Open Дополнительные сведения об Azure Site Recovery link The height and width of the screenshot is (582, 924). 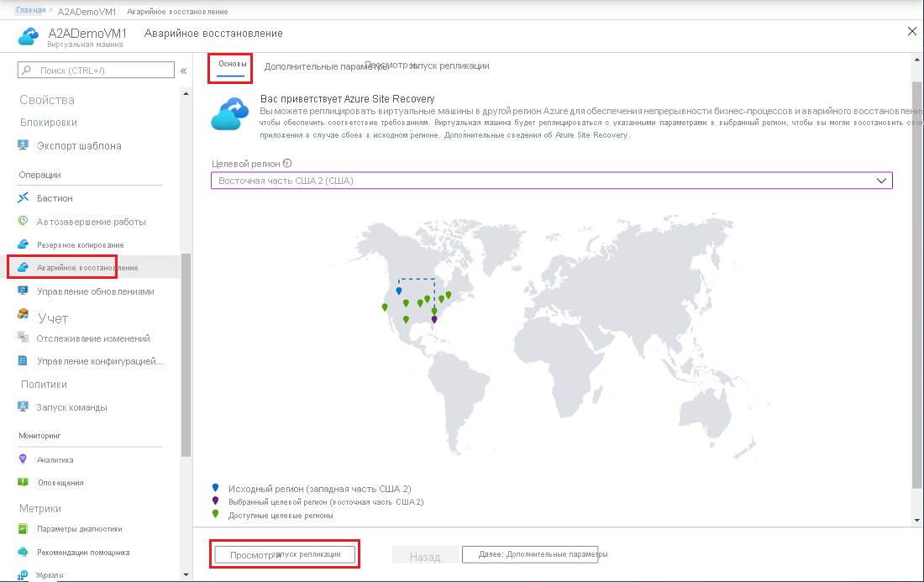537,135
